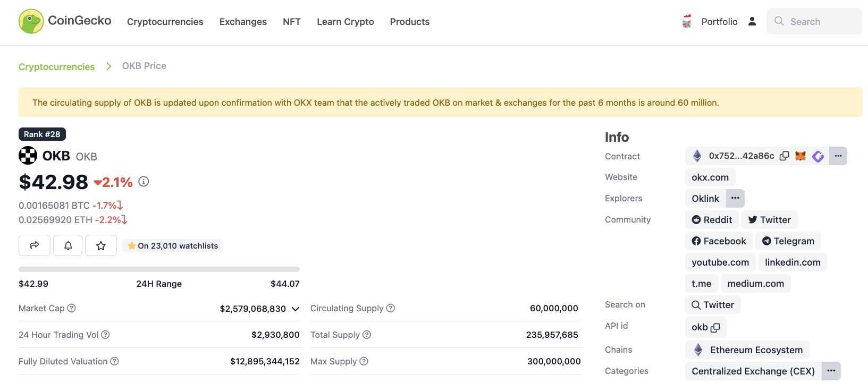Open the Oklink explorer
Image resolution: width=868 pixels, height=392 pixels.
(705, 198)
